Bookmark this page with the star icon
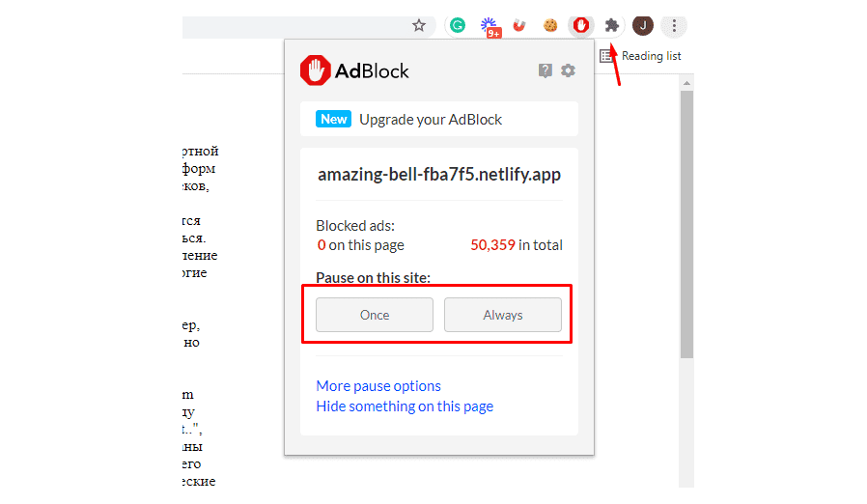This screenshot has width=867, height=504. [x=419, y=25]
